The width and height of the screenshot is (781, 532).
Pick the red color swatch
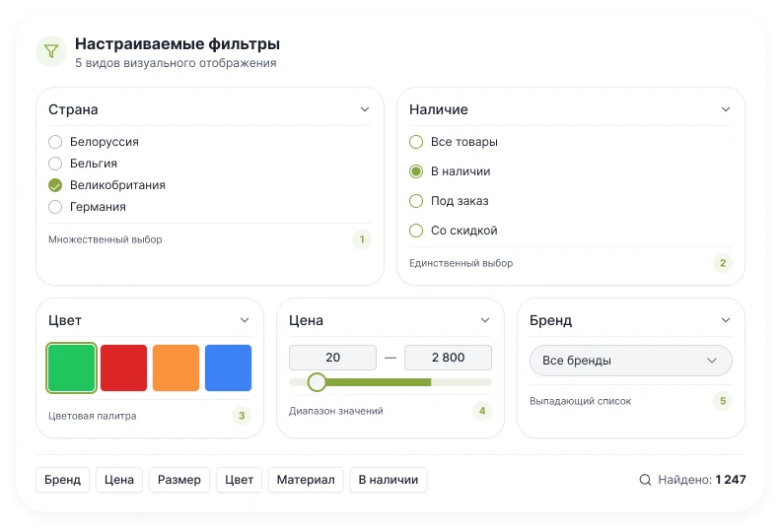pos(123,367)
